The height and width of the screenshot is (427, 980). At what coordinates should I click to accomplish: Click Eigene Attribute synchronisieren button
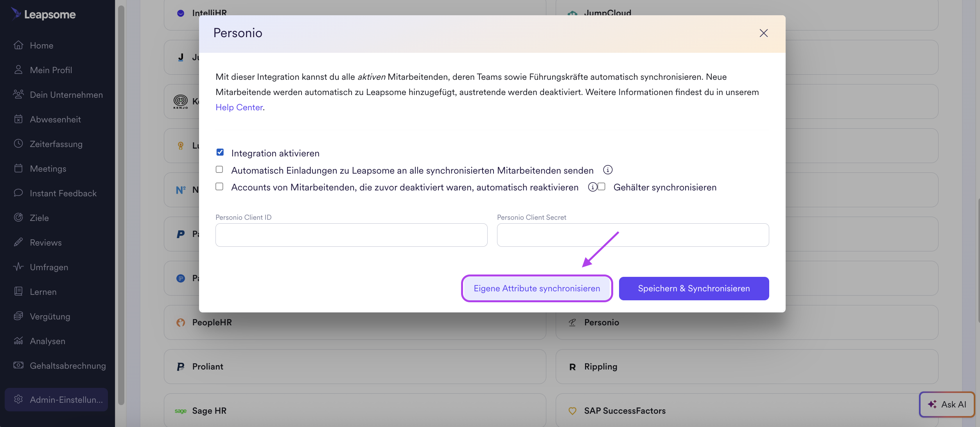(537, 289)
